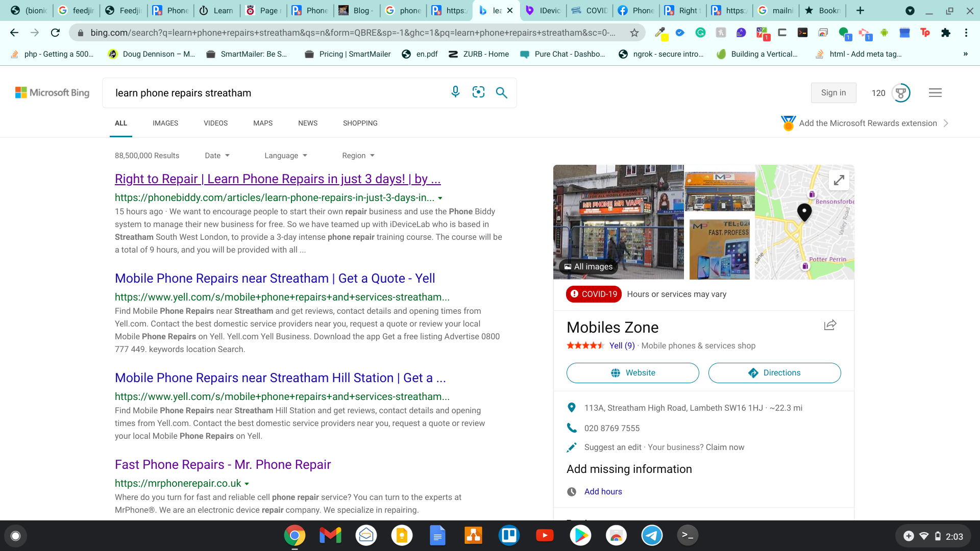980x551 pixels.
Task: Switch to the VIDEOS tab
Action: 215,123
